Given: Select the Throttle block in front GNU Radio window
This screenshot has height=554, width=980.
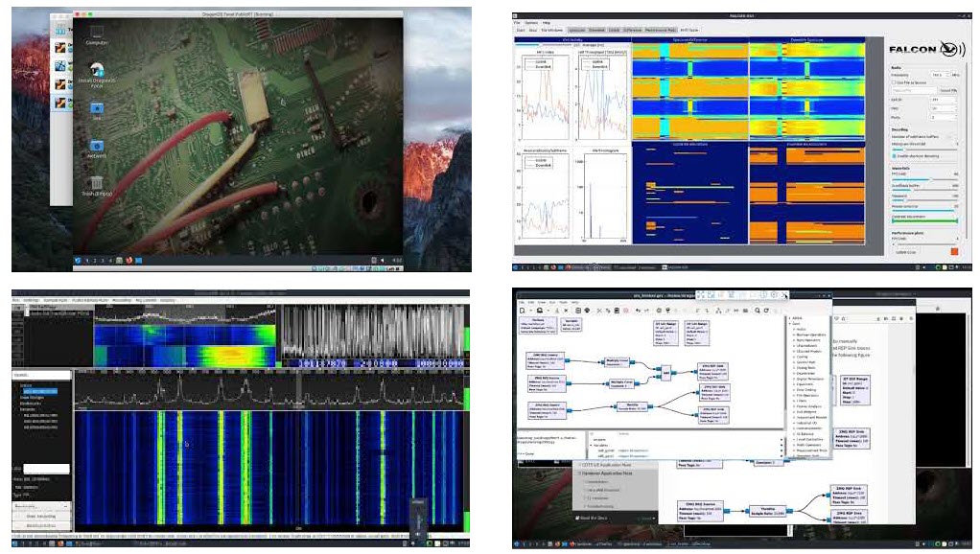Looking at the screenshot, I should coord(632,408).
